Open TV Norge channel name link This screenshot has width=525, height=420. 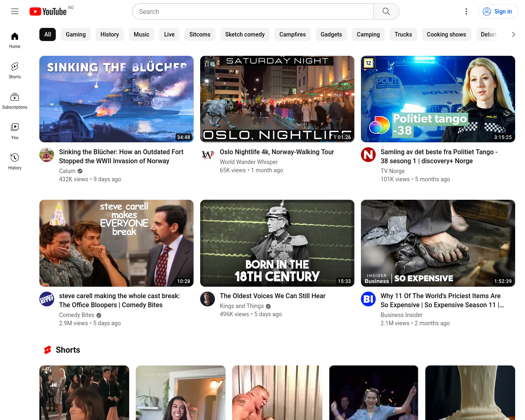tap(393, 171)
